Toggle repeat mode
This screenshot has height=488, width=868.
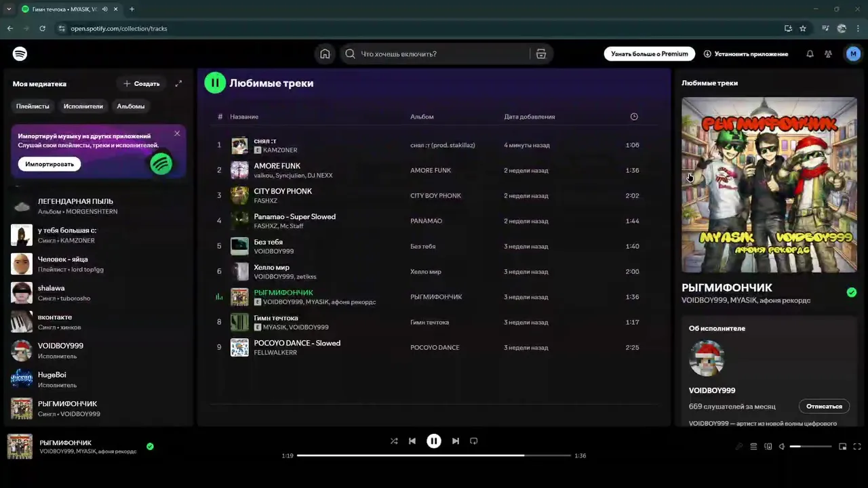tap(474, 441)
